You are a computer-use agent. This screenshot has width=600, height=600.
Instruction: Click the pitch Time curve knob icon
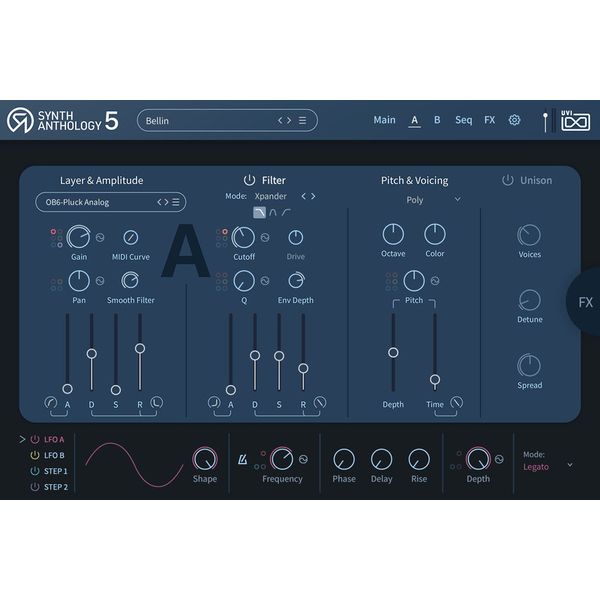457,403
